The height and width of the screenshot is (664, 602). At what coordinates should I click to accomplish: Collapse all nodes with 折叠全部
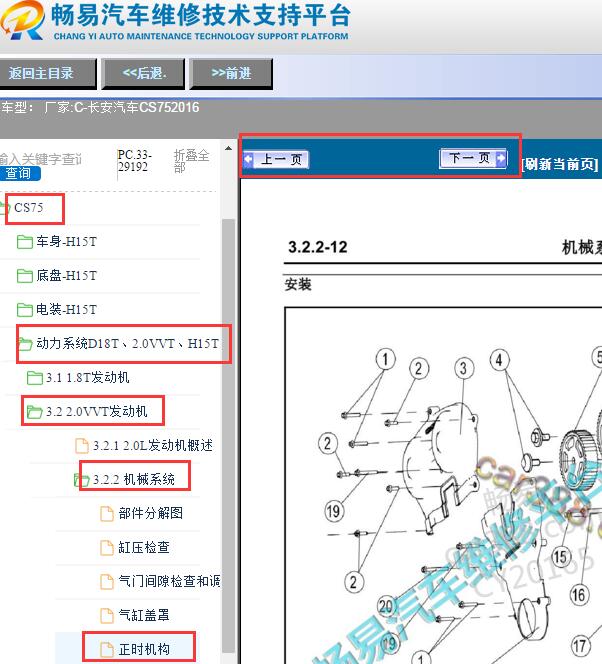[x=191, y=161]
